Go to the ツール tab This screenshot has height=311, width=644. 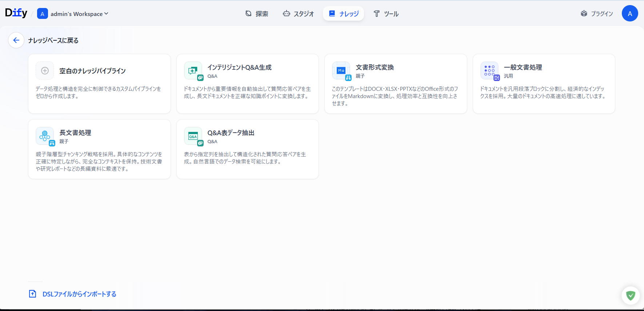coord(386,14)
